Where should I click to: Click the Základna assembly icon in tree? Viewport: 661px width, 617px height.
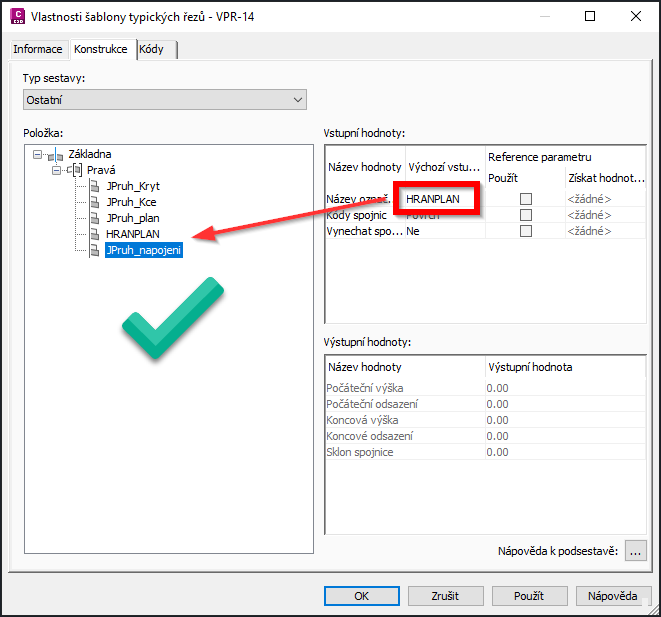[54, 155]
